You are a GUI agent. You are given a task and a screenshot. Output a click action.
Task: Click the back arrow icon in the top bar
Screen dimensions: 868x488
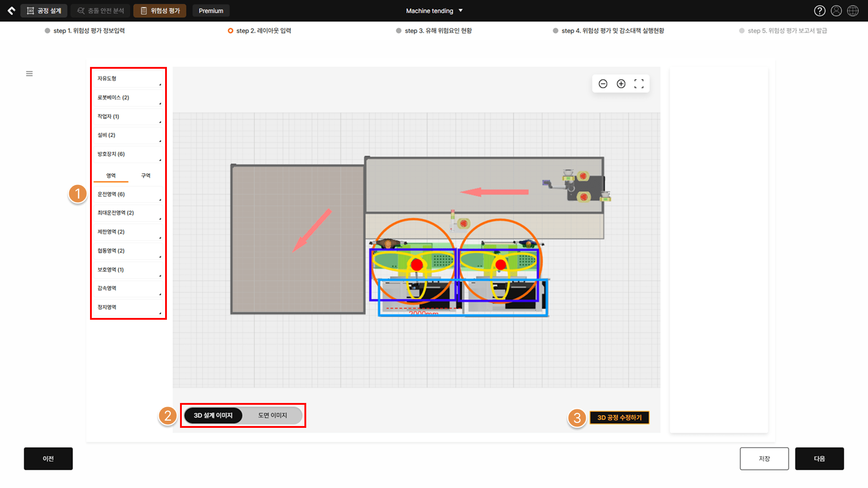(11, 10)
